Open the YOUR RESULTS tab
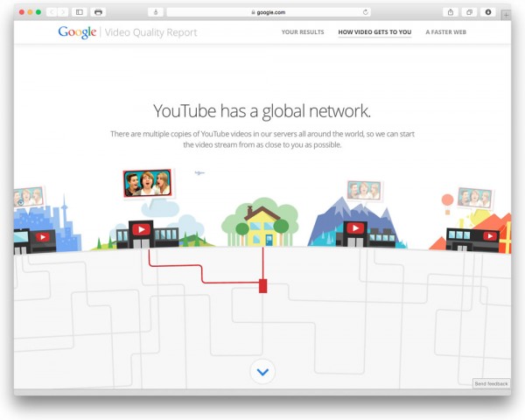Screen dimensions: 525x420 tap(303, 32)
